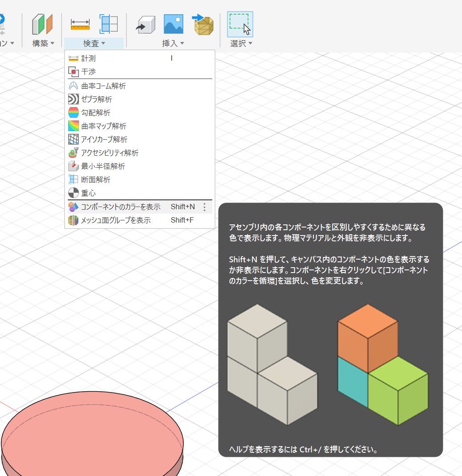Open the 構築 dropdown

tap(43, 43)
